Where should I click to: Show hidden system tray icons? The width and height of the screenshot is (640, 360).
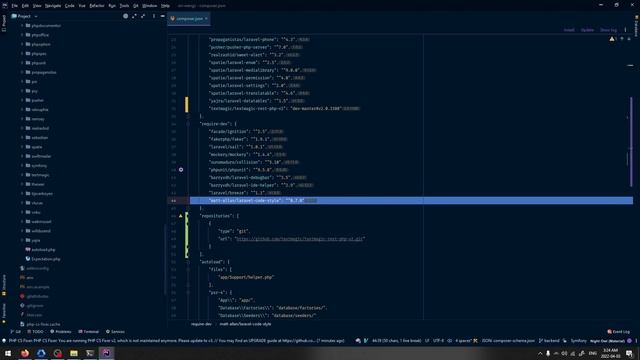point(540,353)
